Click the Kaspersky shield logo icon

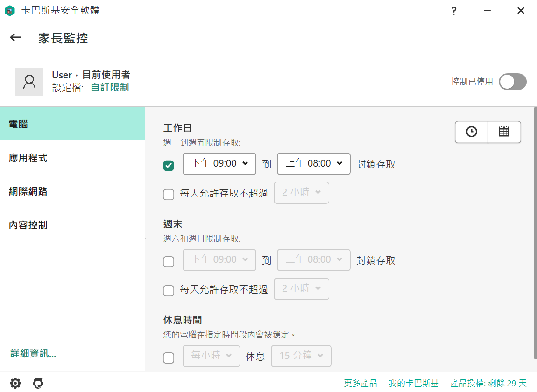click(10, 11)
